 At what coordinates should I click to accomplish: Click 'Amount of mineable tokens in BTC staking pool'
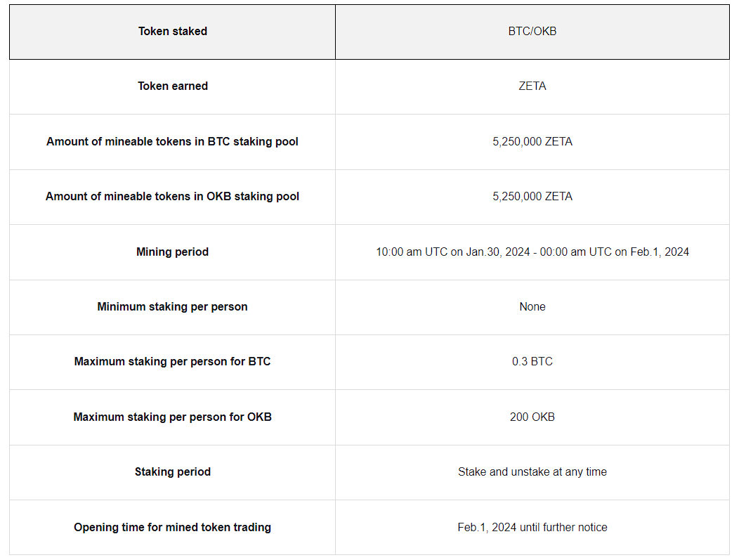[172, 141]
